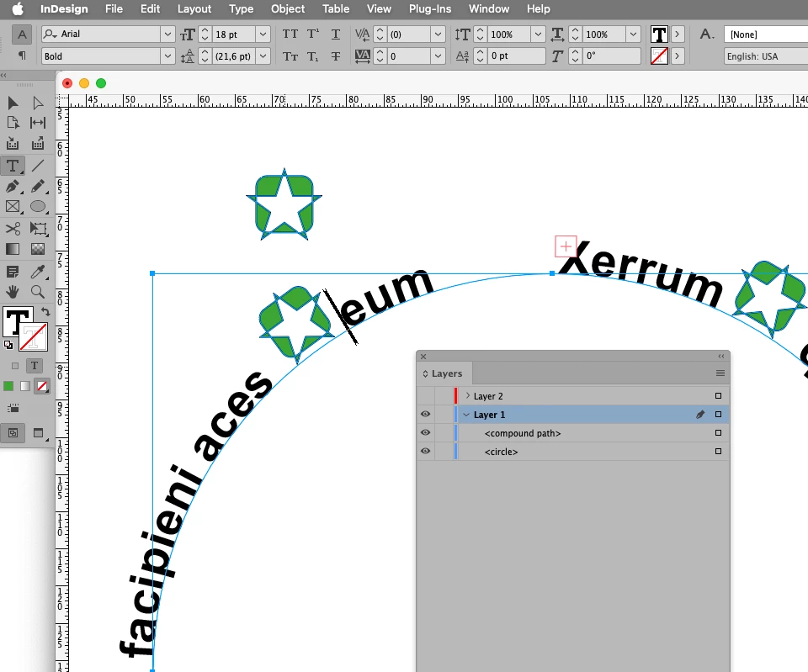The width and height of the screenshot is (808, 672).
Task: Select the Line tool
Action: (x=38, y=166)
